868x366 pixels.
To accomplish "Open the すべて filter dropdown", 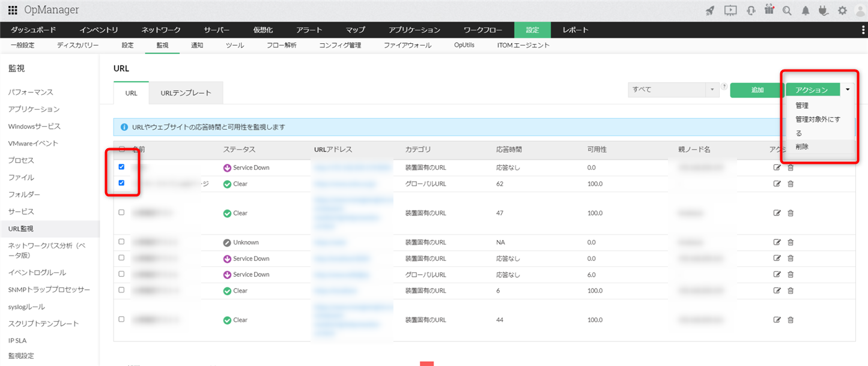I will 673,89.
